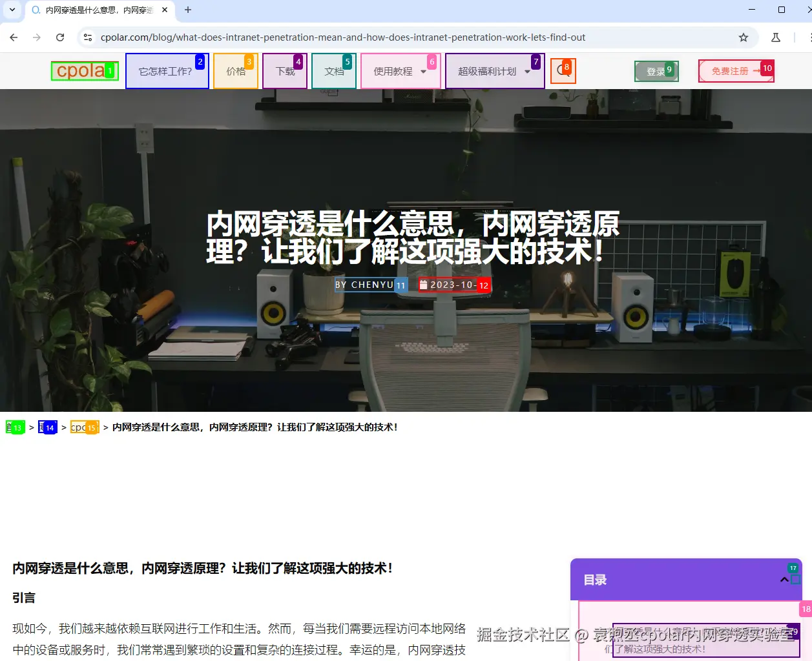
Task: Click the cpolar logo in the header
Action: click(x=85, y=71)
